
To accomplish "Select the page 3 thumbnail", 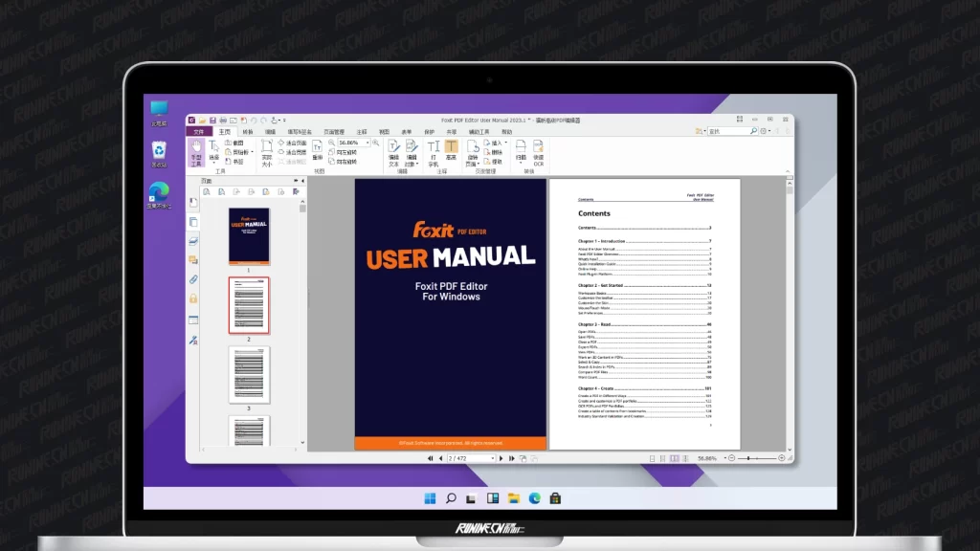I will point(249,375).
